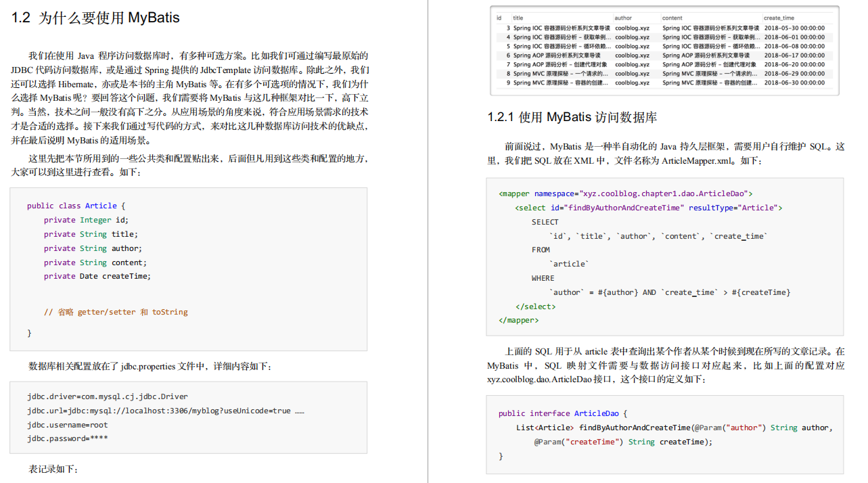Click the 'content' column header in table
Viewport: 868px width, 483px height.
tap(672, 18)
